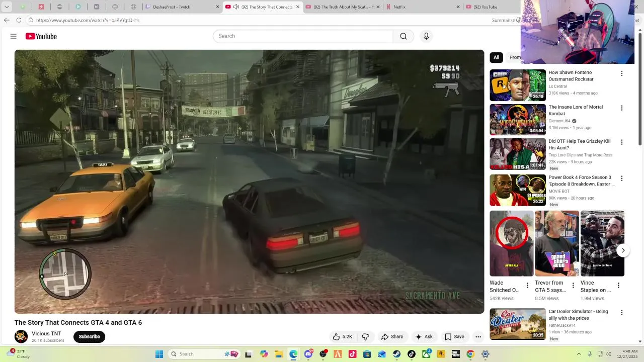Open the Trevor from GTA 5 short
Image resolution: width=644 pixels, height=362 pixels.
point(557,243)
